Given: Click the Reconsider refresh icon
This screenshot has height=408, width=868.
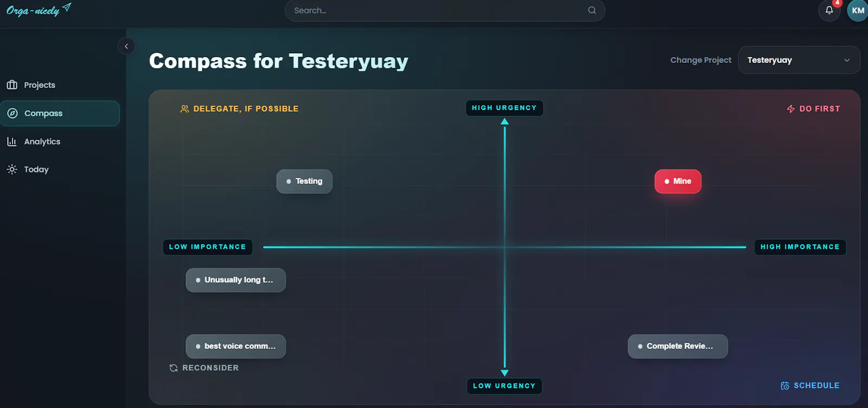Looking at the screenshot, I should [174, 368].
